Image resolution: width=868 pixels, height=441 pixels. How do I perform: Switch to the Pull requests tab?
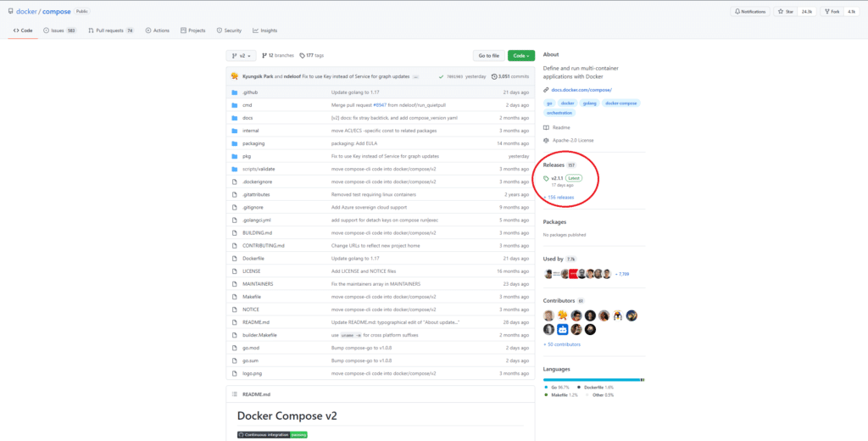pyautogui.click(x=110, y=30)
